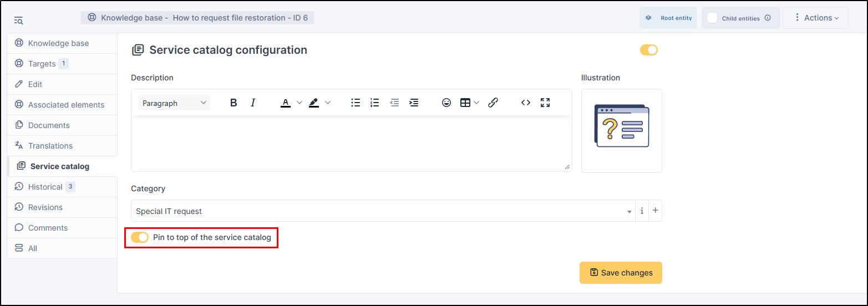Check the Child entities checkbox
Image resolution: width=868 pixels, height=306 pixels.
click(x=712, y=18)
